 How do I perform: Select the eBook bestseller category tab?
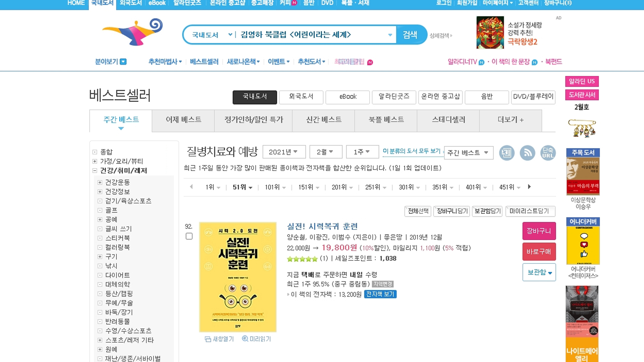(x=347, y=97)
